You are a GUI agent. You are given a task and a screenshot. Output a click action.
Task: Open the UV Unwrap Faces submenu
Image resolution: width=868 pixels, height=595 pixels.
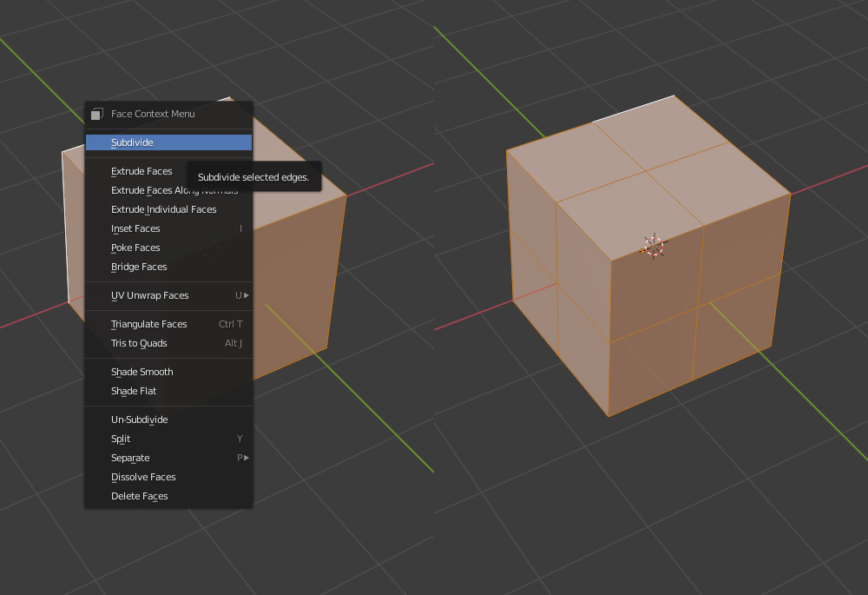pos(169,295)
